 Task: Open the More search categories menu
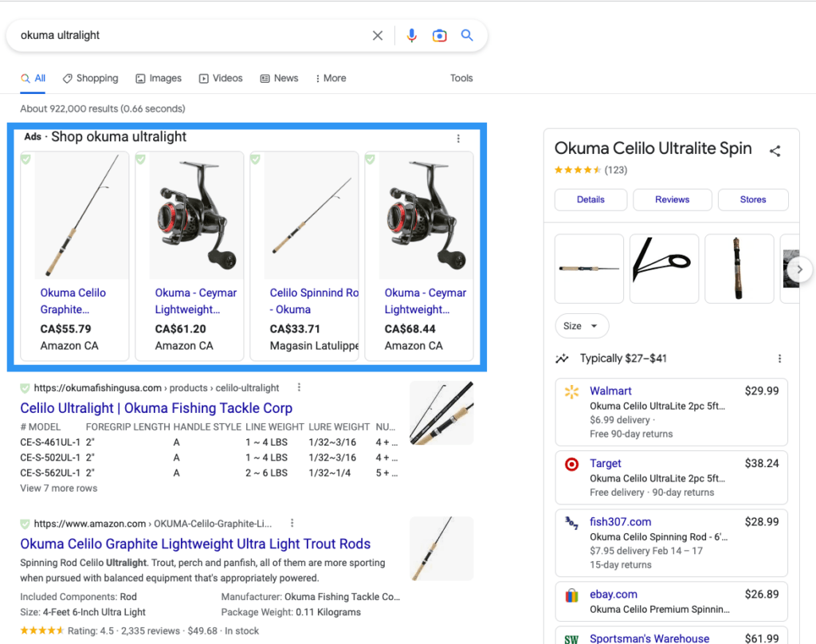(x=331, y=78)
